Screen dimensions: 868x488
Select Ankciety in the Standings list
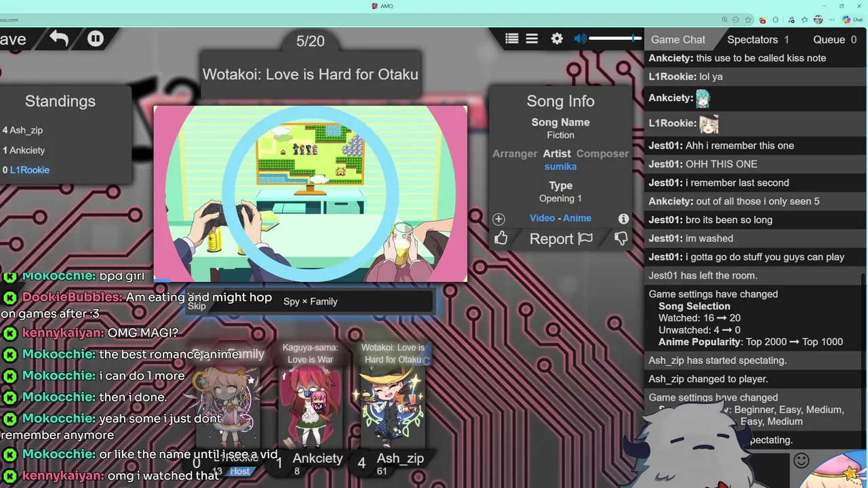coord(27,150)
